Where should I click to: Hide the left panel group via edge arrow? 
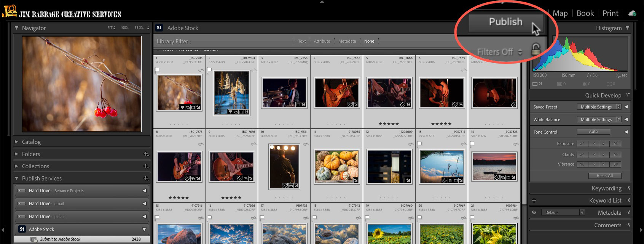coord(3,230)
